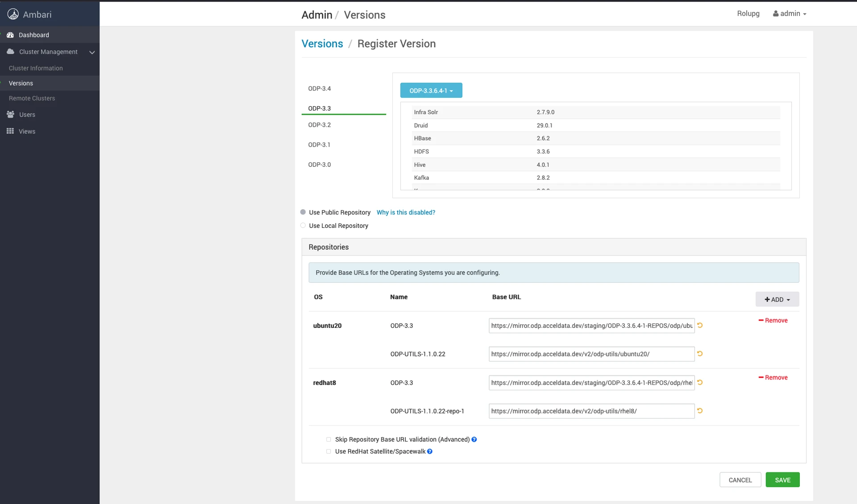Image resolution: width=857 pixels, height=504 pixels.
Task: Click the Hive service row
Action: (x=596, y=165)
